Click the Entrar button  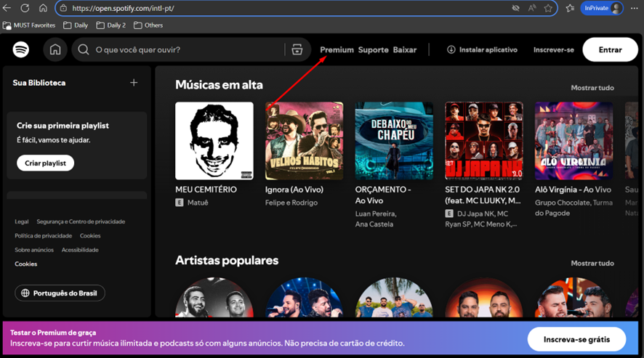point(610,49)
